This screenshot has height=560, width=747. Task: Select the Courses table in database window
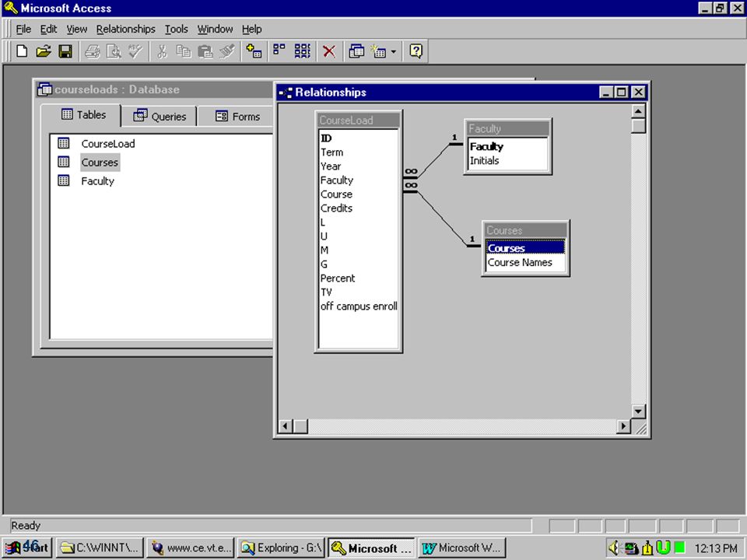tap(100, 163)
